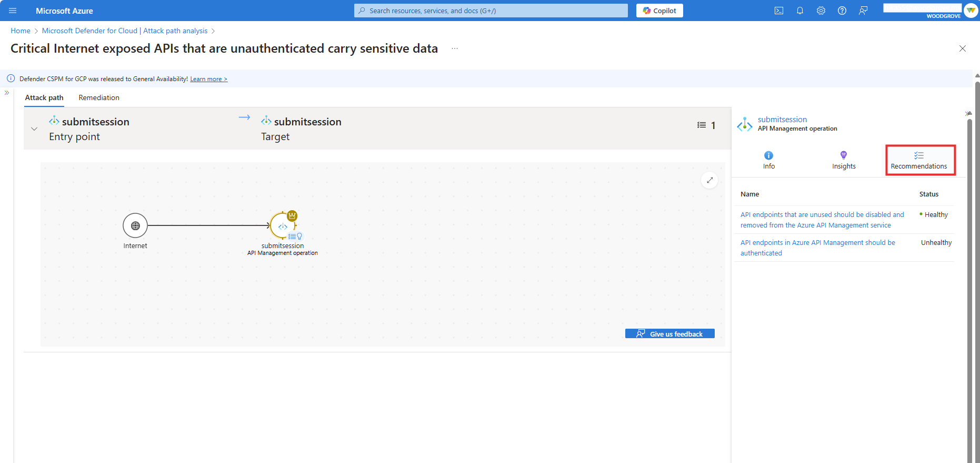980x463 pixels.
Task: Click the Copilot button
Action: [x=659, y=11]
